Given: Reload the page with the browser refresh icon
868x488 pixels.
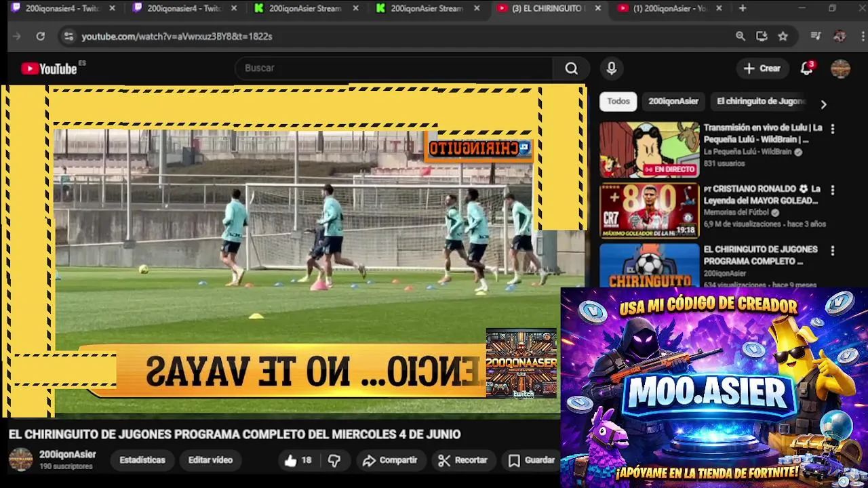Looking at the screenshot, I should (41, 37).
